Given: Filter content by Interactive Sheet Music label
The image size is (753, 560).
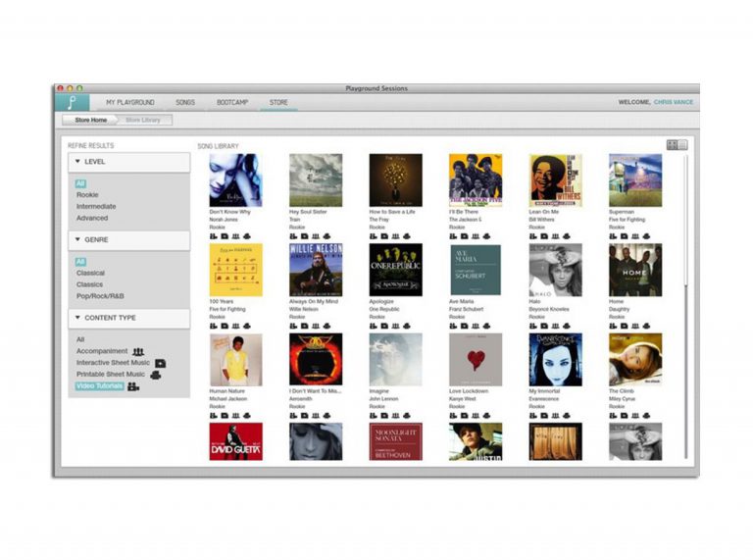Looking at the screenshot, I should pyautogui.click(x=113, y=363).
